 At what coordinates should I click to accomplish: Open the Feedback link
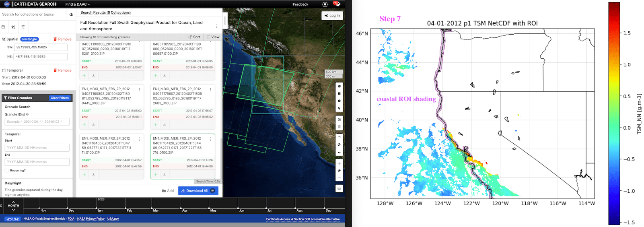pyautogui.click(x=300, y=4)
